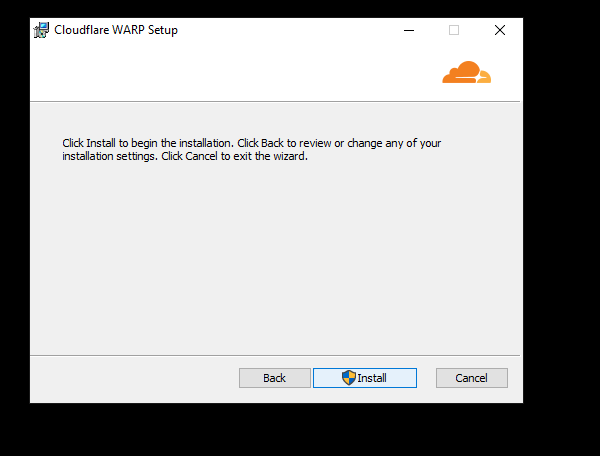Click the line "Click Install to begin the installation"
600x456 pixels.
pyautogui.click(x=148, y=143)
